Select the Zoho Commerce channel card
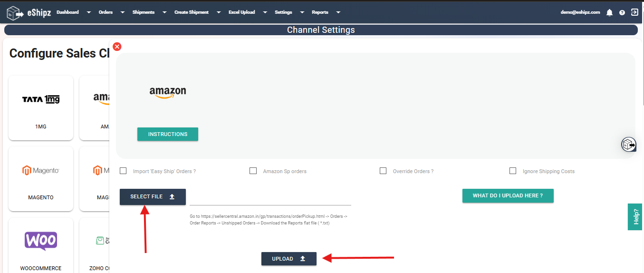Viewport: 644px width, 273px height. tap(95, 245)
